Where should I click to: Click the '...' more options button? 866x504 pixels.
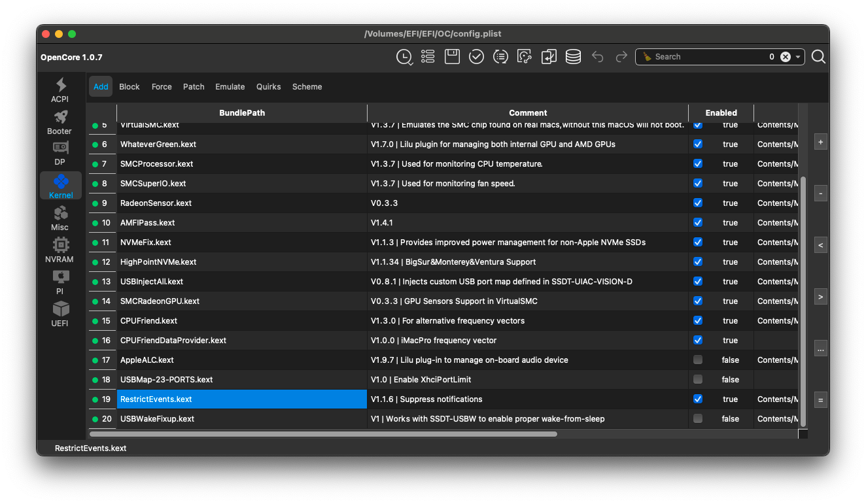(x=821, y=348)
